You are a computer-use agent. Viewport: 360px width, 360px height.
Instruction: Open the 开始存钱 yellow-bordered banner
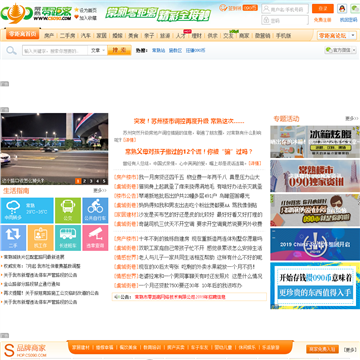click(x=315, y=286)
